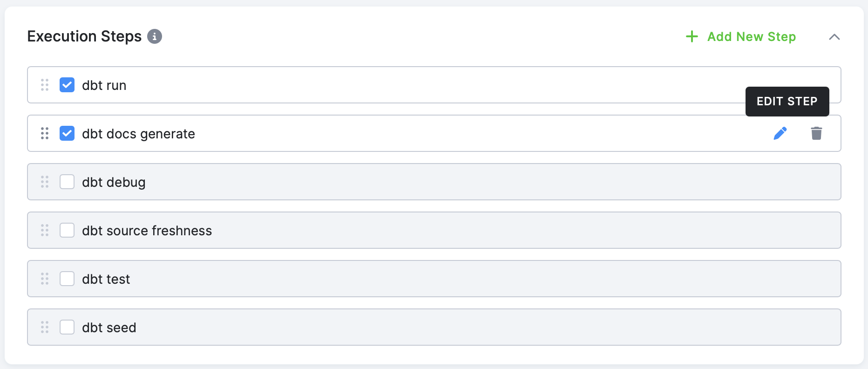868x369 pixels.
Task: Delete dbt docs generate step via trash icon
Action: pos(816,133)
